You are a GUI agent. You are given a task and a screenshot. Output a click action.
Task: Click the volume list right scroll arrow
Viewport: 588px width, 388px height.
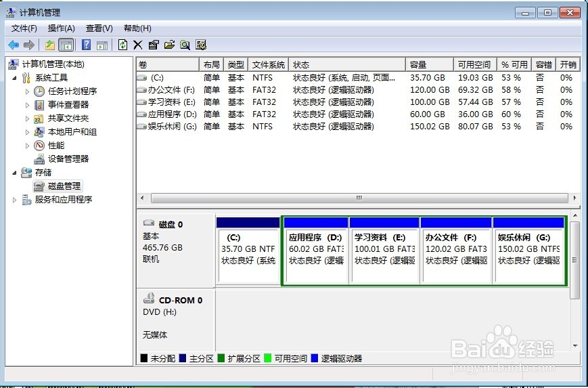click(575, 198)
